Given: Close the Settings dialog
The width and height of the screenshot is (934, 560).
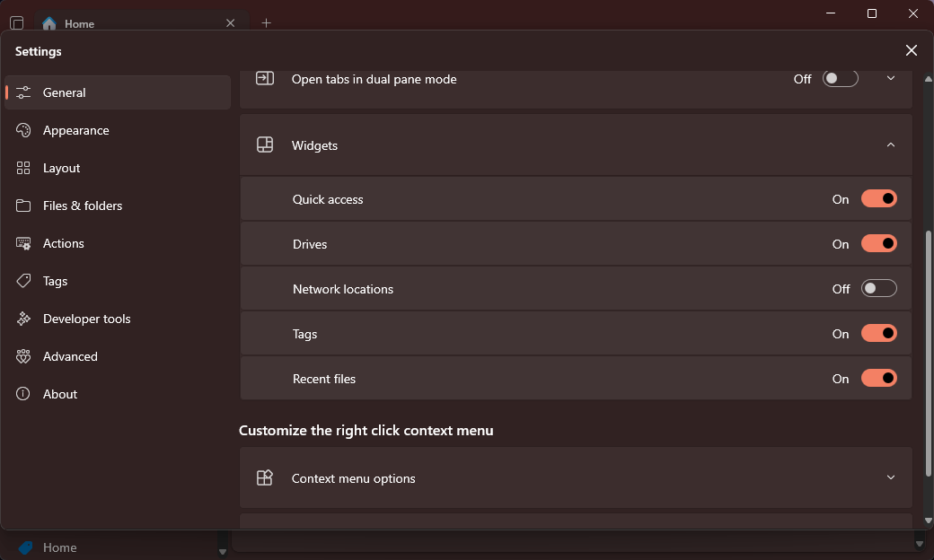Looking at the screenshot, I should [911, 51].
